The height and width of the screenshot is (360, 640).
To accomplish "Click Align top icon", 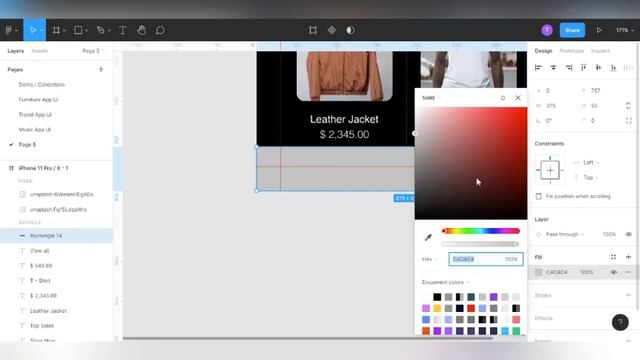I will point(583,68).
